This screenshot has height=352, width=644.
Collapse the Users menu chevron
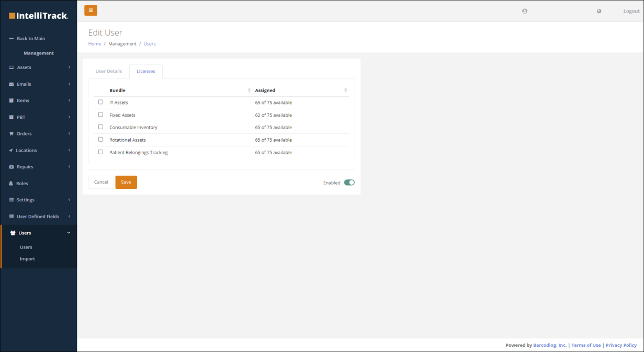(69, 233)
